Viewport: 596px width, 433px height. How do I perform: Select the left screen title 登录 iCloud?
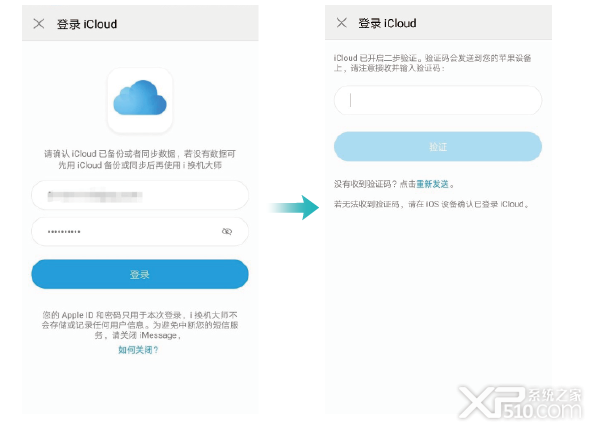(87, 24)
